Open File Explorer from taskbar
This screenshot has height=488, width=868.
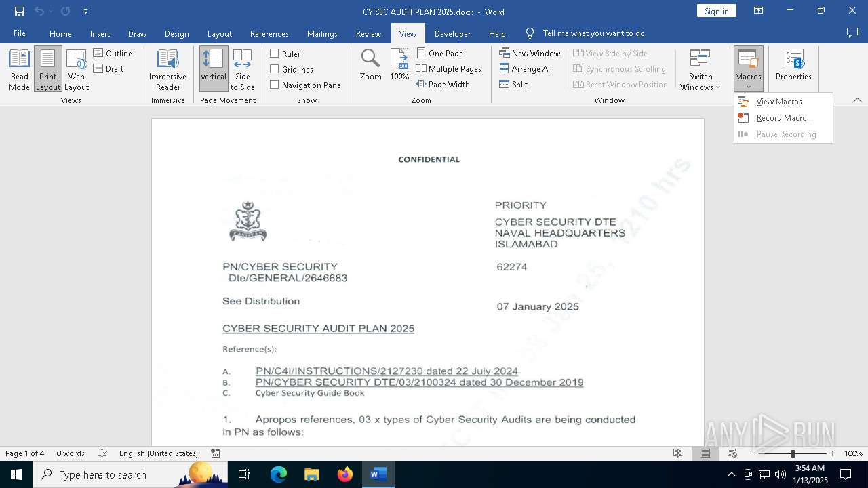(x=311, y=474)
